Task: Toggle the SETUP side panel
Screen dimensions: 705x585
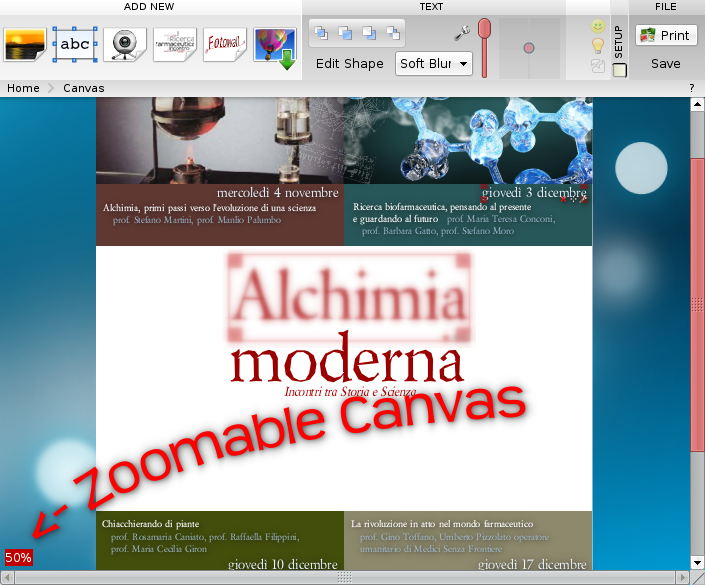Action: pos(619,50)
